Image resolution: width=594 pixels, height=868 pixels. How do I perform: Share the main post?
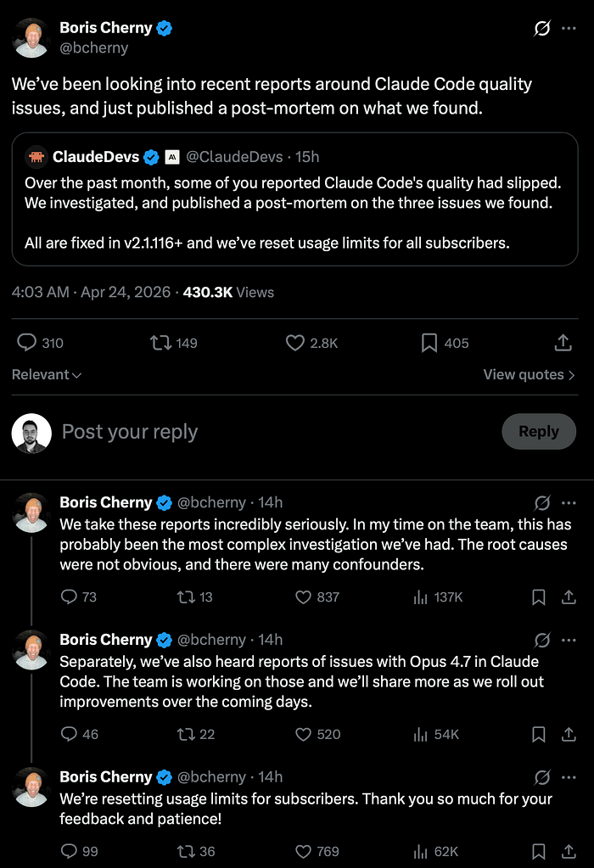click(x=563, y=343)
